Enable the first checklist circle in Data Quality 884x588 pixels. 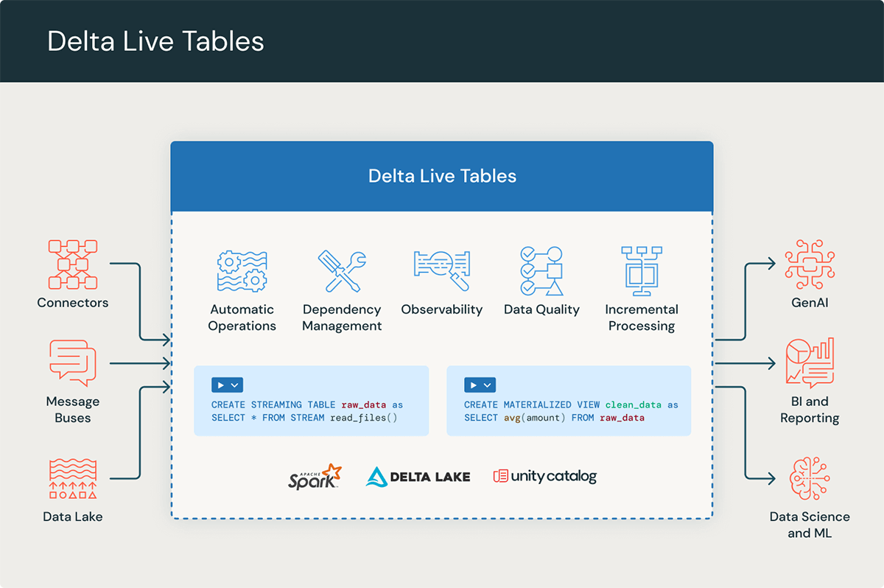click(528, 253)
